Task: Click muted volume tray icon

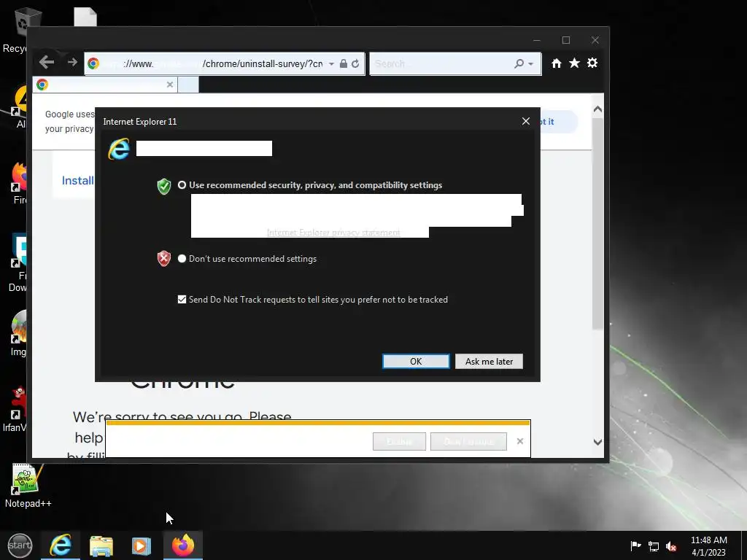Action: click(671, 546)
